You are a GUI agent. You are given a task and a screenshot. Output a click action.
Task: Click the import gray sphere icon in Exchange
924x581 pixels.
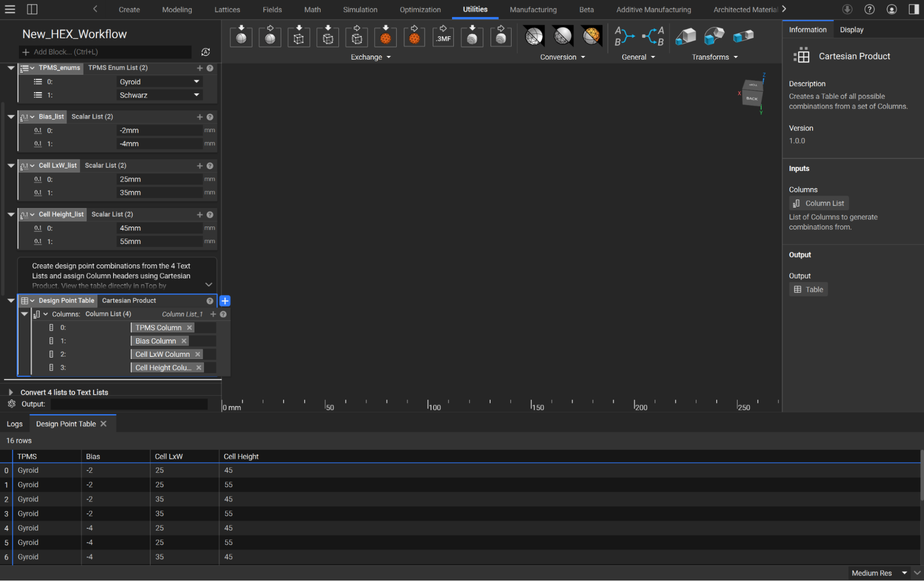(x=241, y=36)
